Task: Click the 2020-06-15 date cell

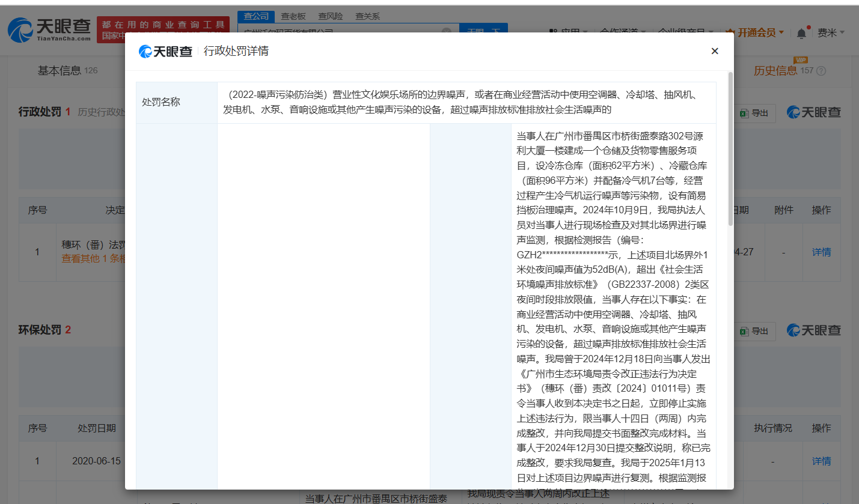Action: [96, 461]
